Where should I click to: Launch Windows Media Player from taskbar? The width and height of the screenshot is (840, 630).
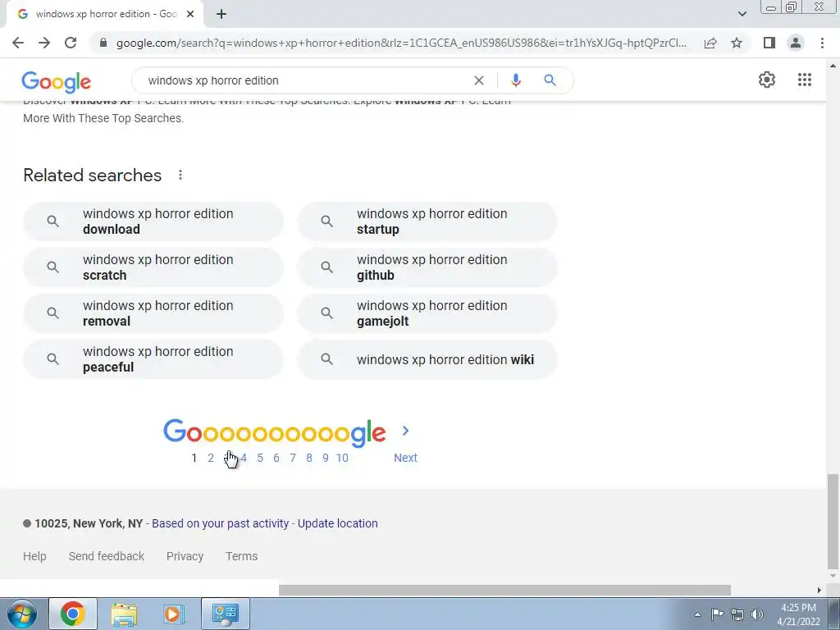tap(173, 614)
